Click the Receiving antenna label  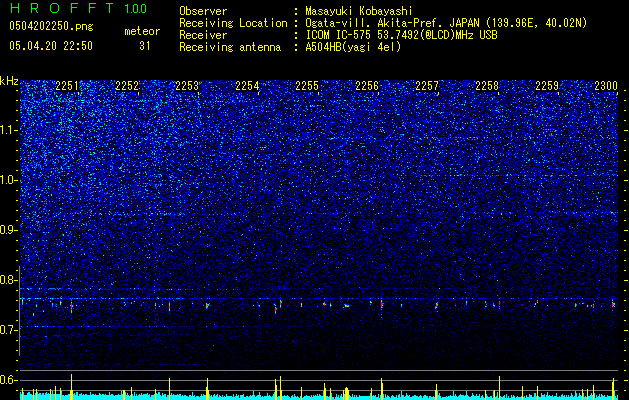[230, 47]
